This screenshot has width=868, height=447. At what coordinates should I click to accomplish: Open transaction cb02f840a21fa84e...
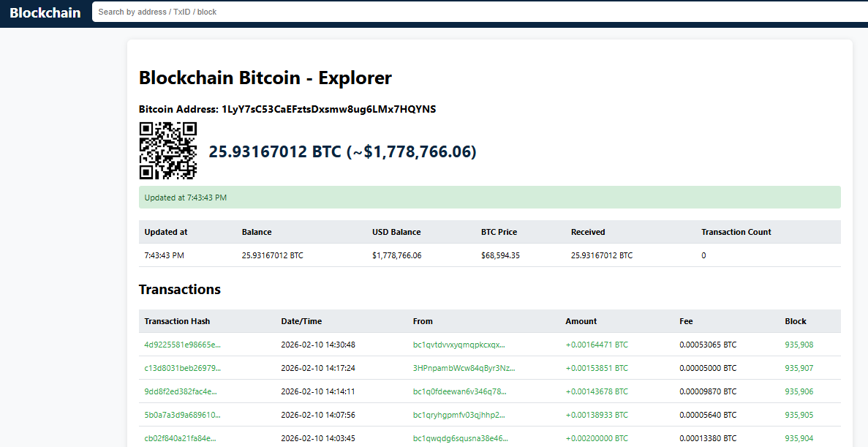click(180, 437)
